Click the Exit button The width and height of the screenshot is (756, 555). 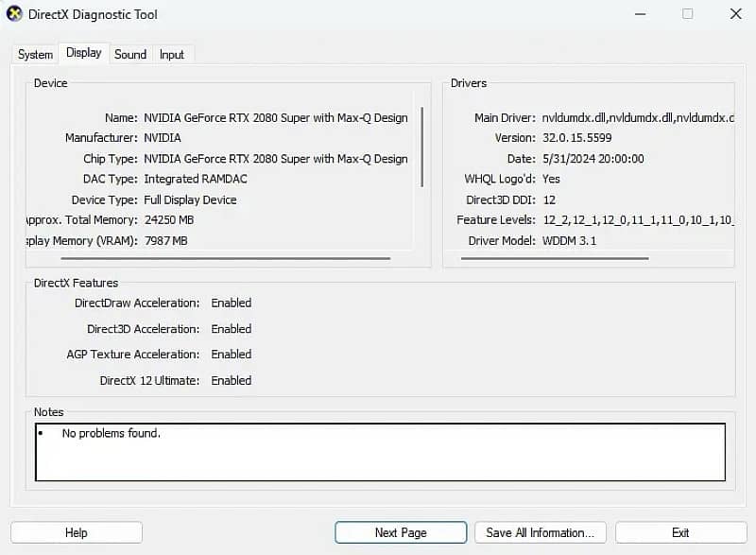click(680, 532)
